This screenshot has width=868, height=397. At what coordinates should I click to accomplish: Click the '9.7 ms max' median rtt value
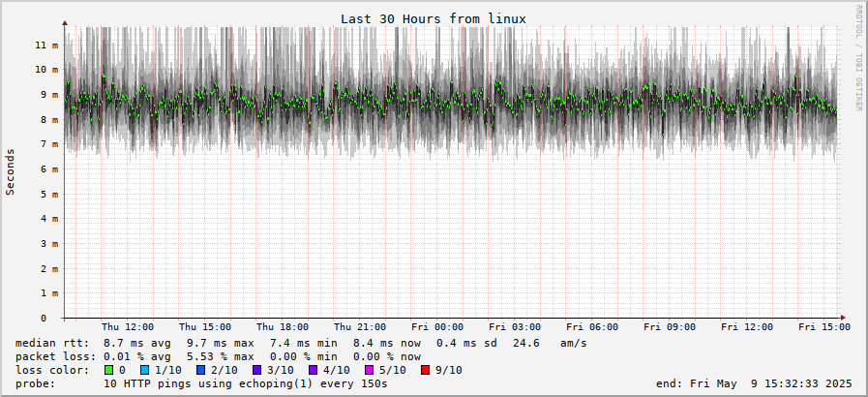click(221, 344)
